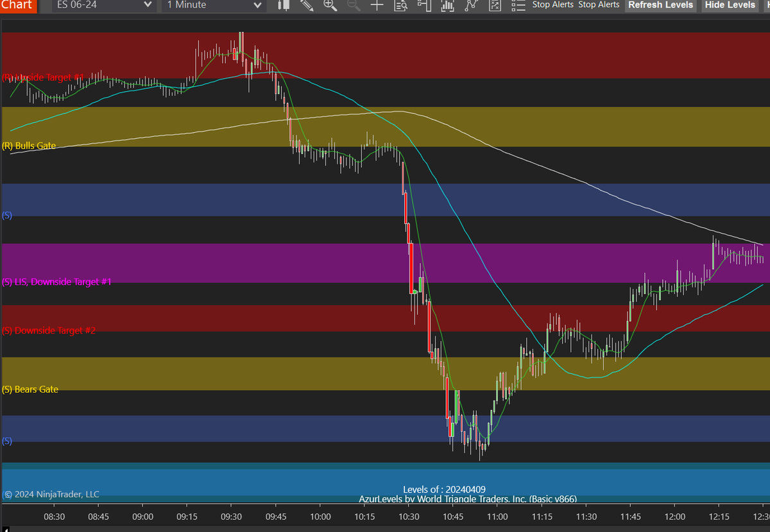Click the (S) Bears Gate label
Image resolution: width=770 pixels, height=532 pixels.
click(x=30, y=390)
